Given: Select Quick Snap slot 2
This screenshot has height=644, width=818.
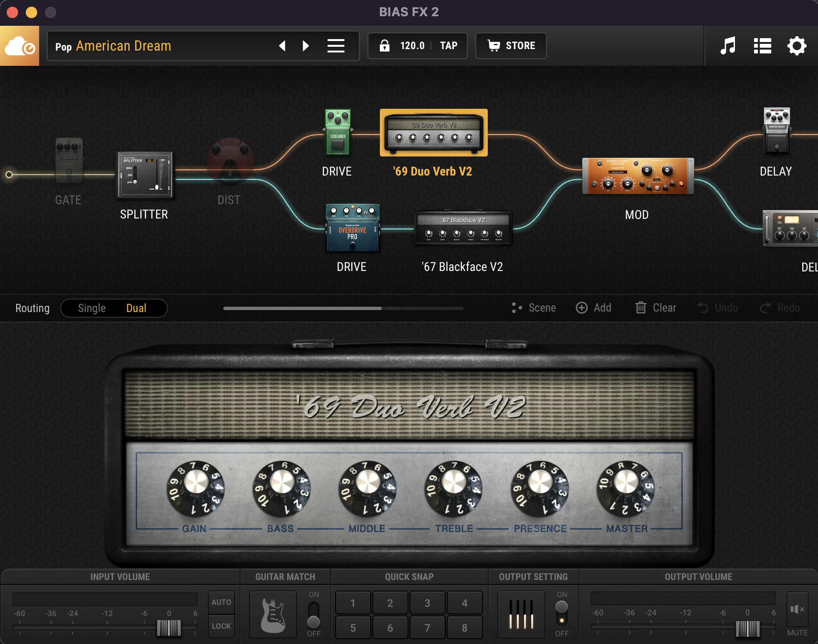Looking at the screenshot, I should click(x=390, y=603).
